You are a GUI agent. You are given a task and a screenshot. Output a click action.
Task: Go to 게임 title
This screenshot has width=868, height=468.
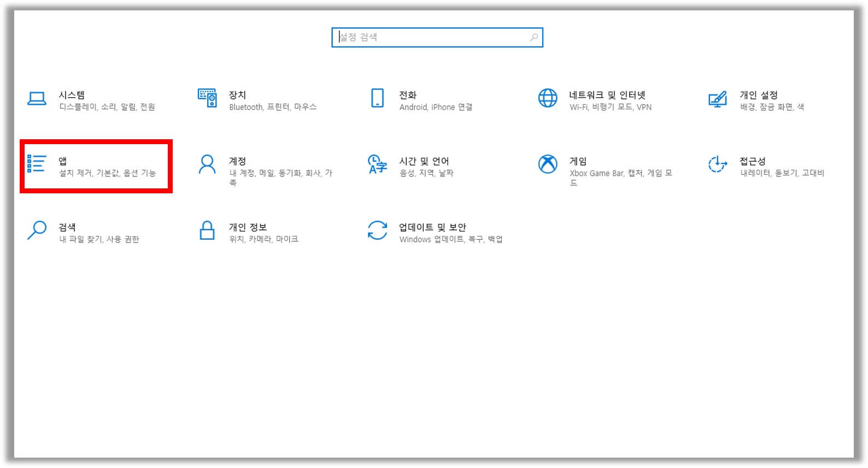[x=578, y=161]
